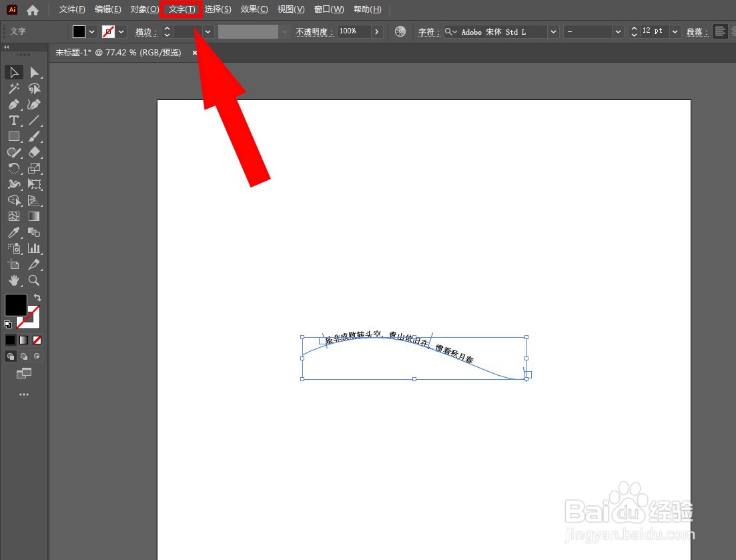Select the Shape Builder tool
736x560 pixels.
pyautogui.click(x=13, y=200)
